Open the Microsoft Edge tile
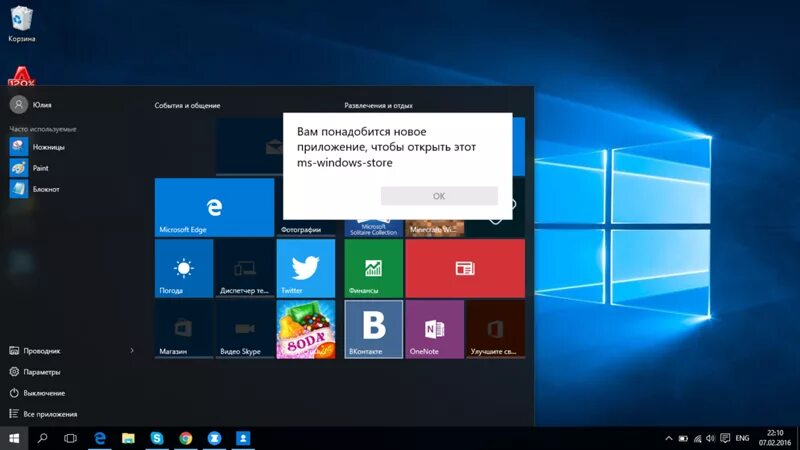The height and width of the screenshot is (450, 800). 214,207
